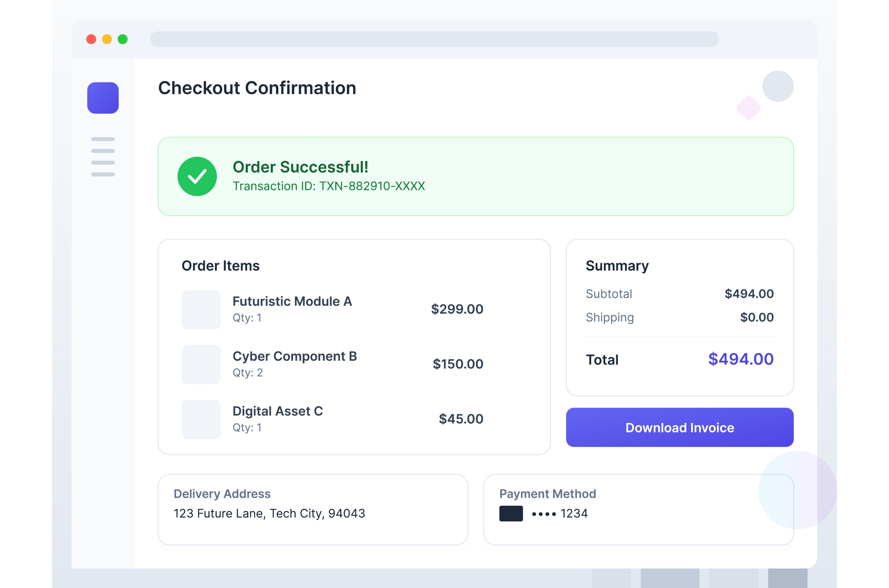The image size is (889, 588).
Task: Click the yellow minimize window dot
Action: (x=107, y=39)
